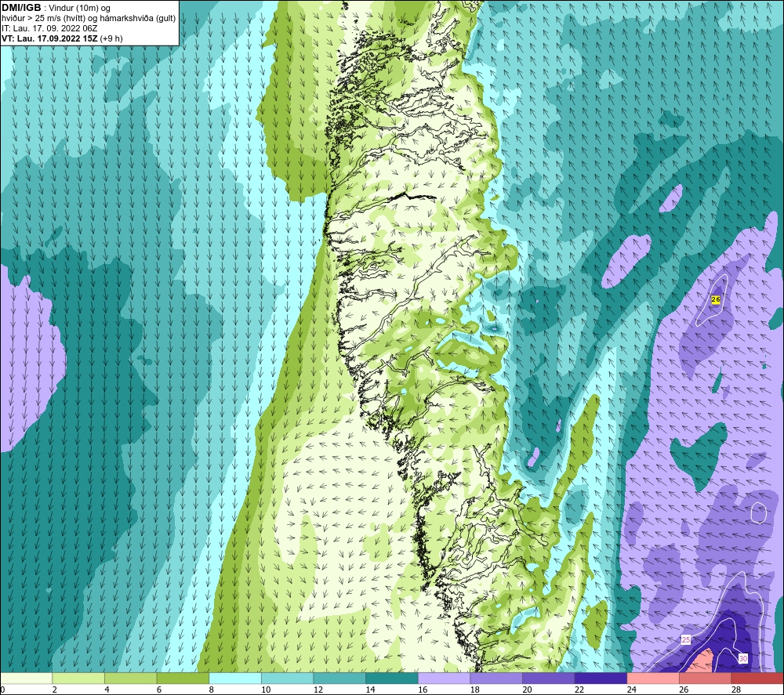This screenshot has height=695, width=784.
Task: Pick the violet 20–22 m/s legend swatch
Action: coord(549,679)
